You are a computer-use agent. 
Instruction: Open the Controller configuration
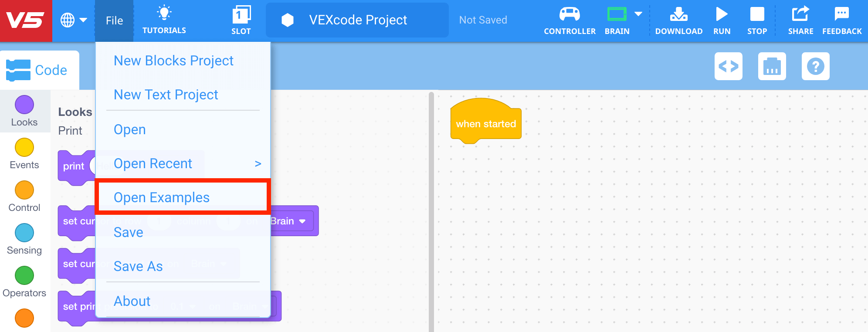click(x=570, y=20)
